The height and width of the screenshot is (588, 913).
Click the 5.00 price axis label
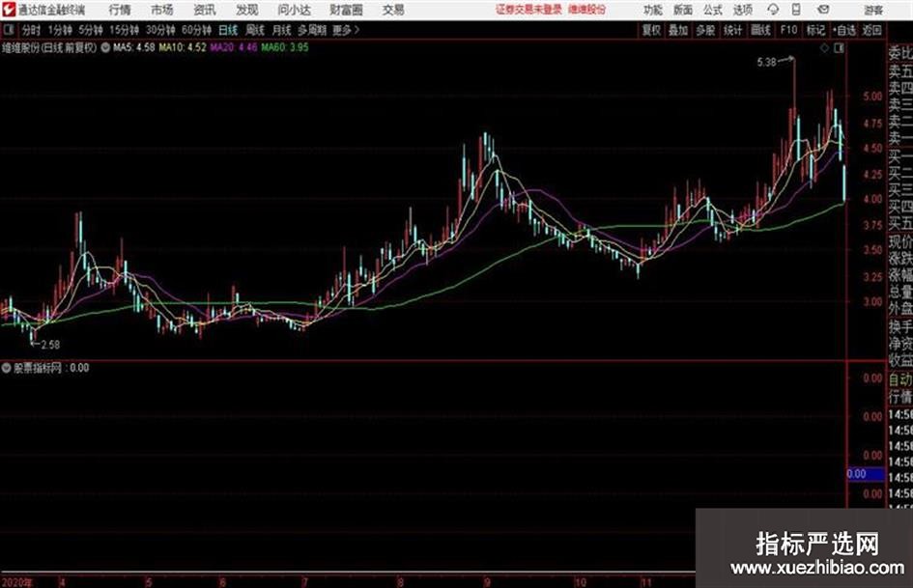tap(872, 97)
